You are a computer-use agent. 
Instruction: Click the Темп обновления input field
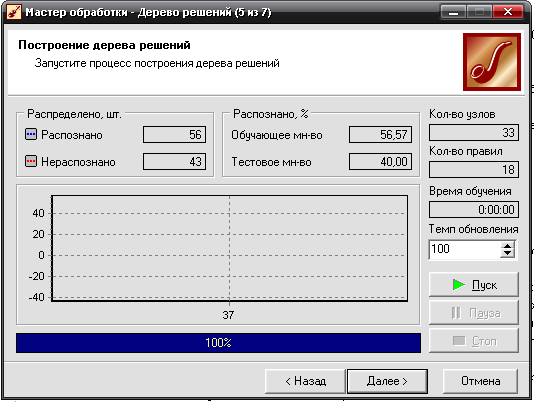tap(465, 249)
